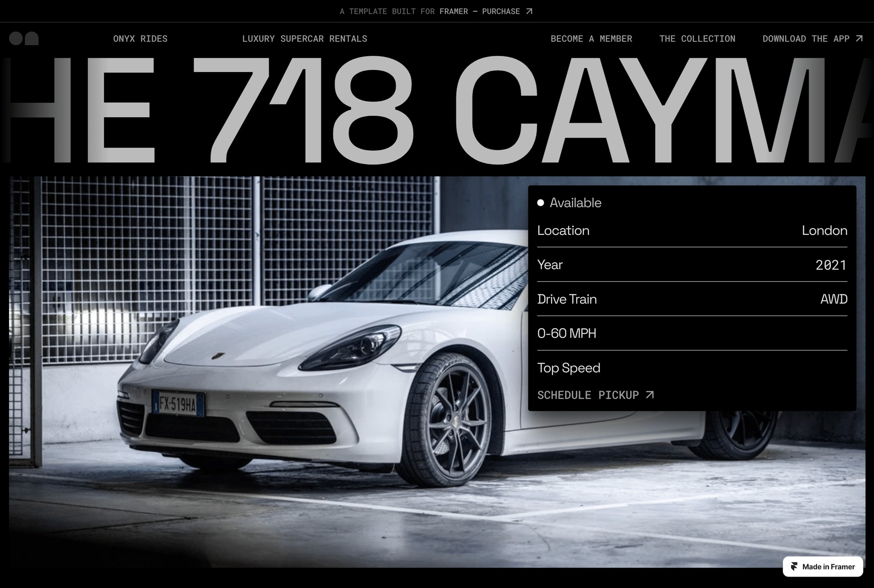This screenshot has width=874, height=588.
Task: Click the Location row showing London
Action: [691, 231]
